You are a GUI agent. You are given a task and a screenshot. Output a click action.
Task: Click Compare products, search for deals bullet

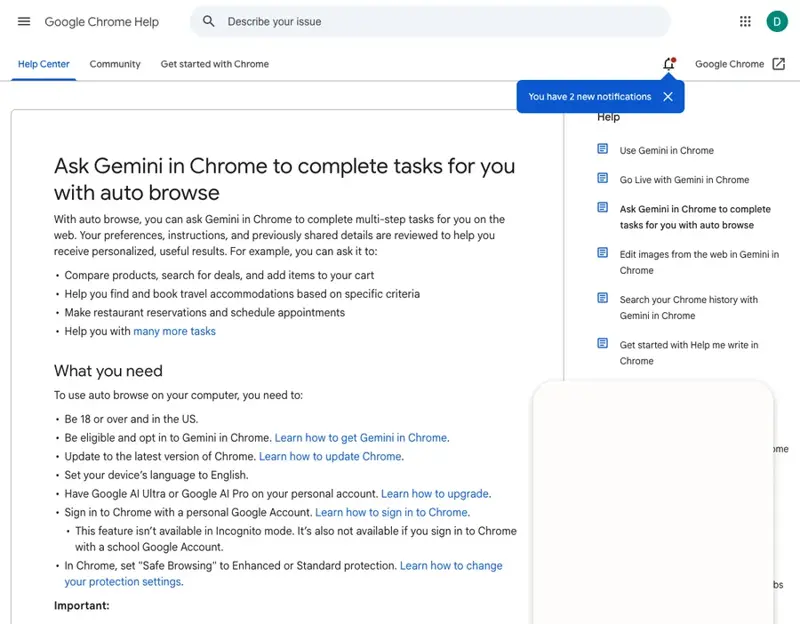pos(219,275)
